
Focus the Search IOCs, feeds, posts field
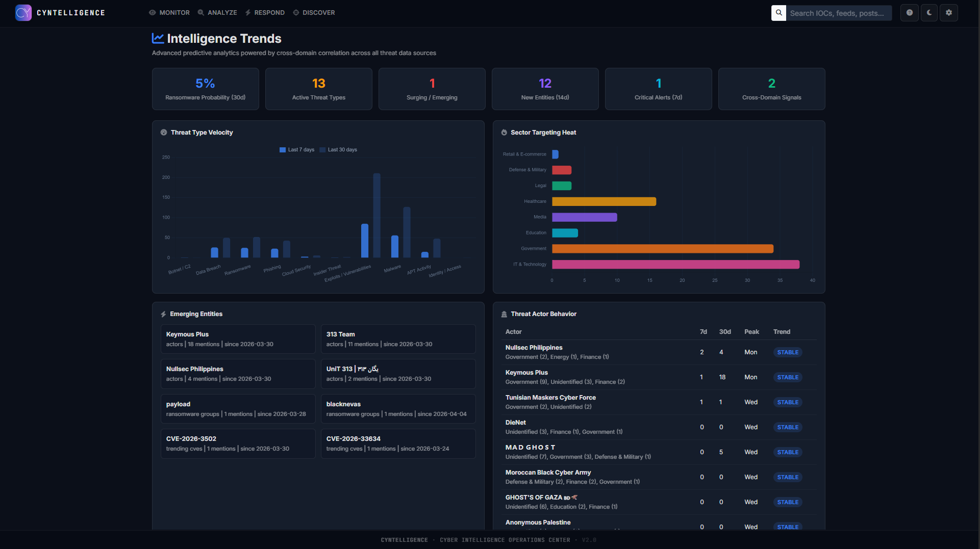[839, 13]
